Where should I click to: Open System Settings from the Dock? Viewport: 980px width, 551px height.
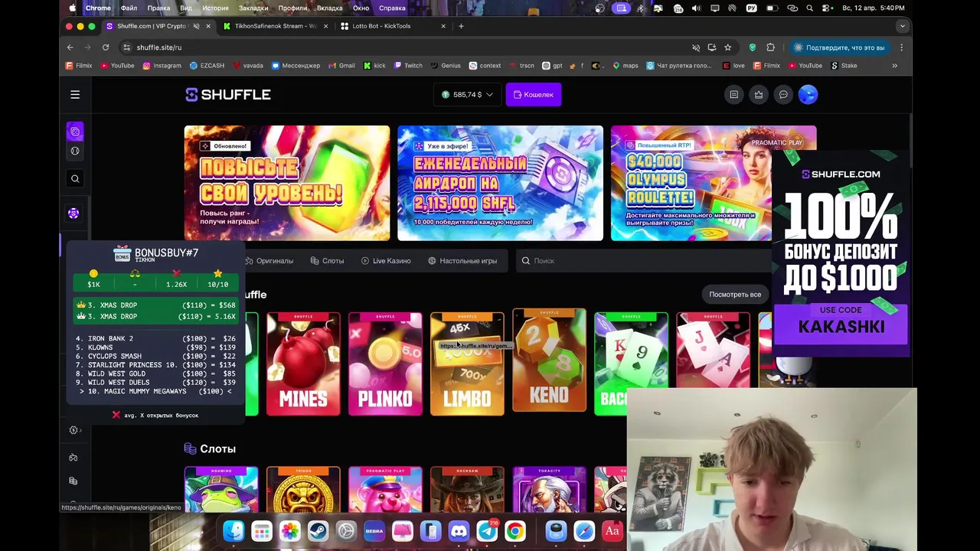point(346,530)
